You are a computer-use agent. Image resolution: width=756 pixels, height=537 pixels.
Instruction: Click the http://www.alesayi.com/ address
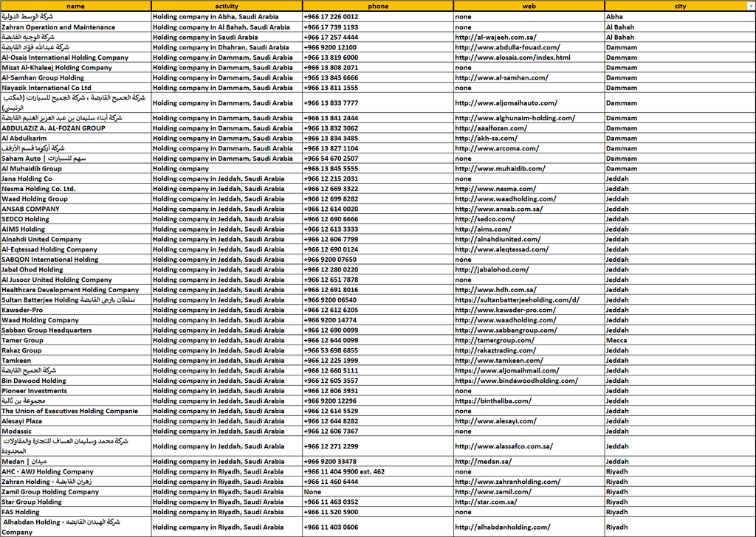(x=495, y=421)
